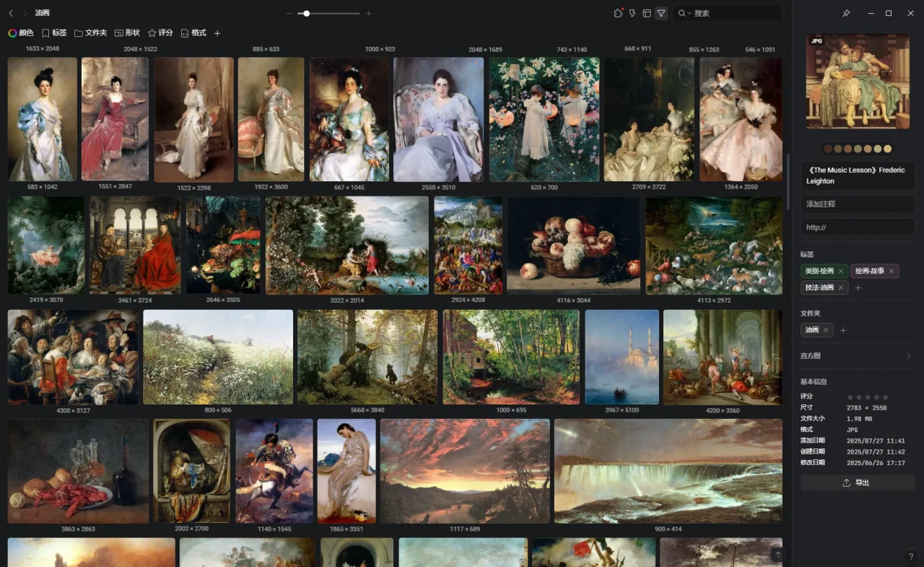Open the plugins puzzle icon
The height and width of the screenshot is (567, 924).
coord(618,13)
